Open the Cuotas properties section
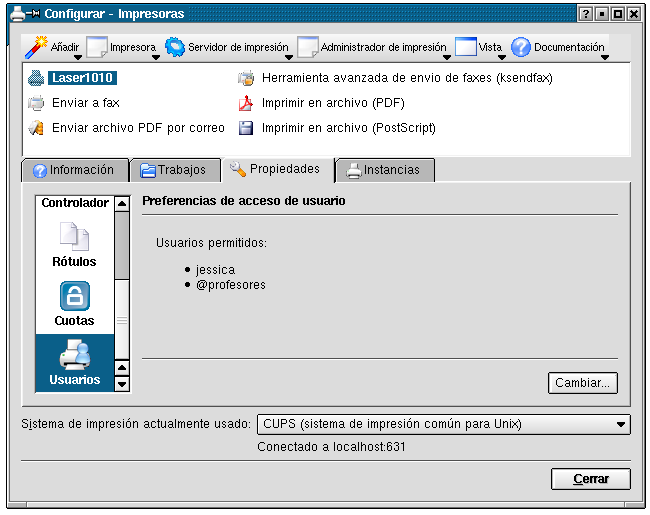The image size is (650, 515). click(x=74, y=305)
